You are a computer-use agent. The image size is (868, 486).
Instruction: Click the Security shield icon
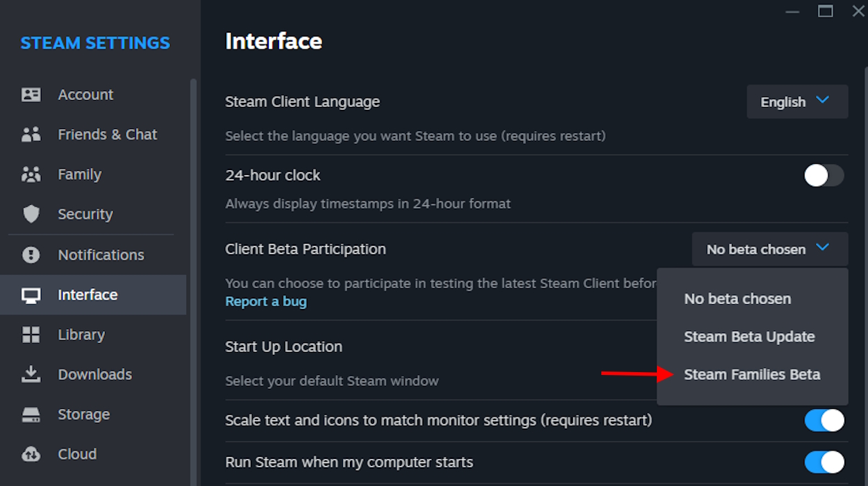click(31, 214)
